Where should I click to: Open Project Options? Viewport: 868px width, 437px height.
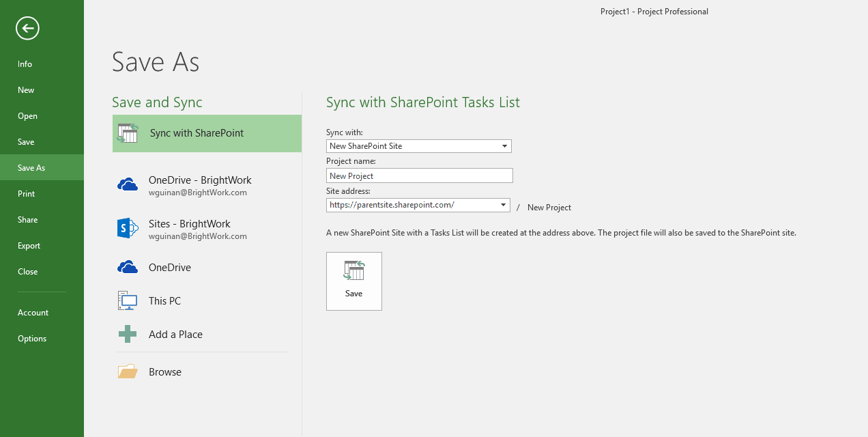pyautogui.click(x=42, y=339)
